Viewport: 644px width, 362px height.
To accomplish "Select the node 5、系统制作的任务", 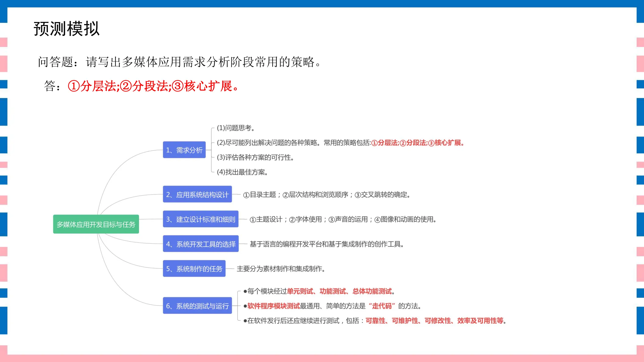I will pyautogui.click(x=194, y=269).
